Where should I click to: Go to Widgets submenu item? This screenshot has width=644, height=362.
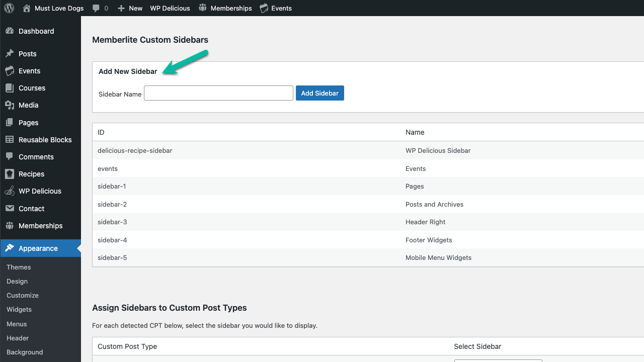[x=19, y=310]
